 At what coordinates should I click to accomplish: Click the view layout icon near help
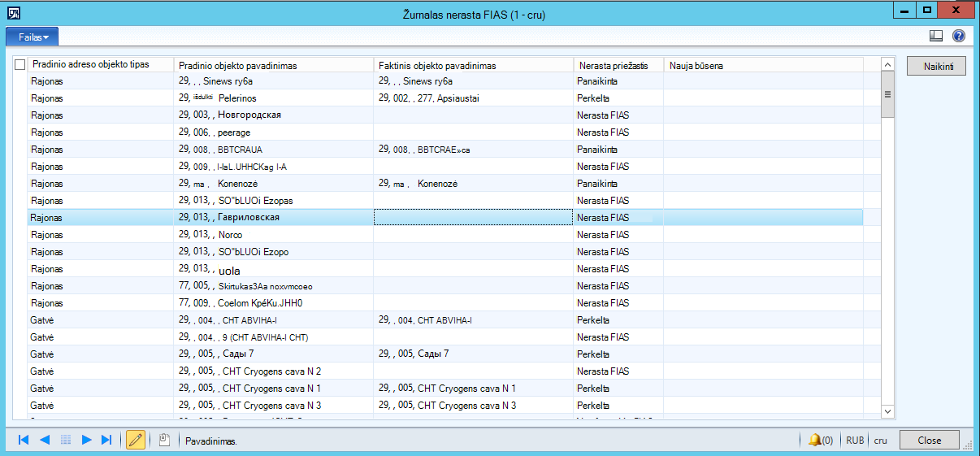click(935, 36)
